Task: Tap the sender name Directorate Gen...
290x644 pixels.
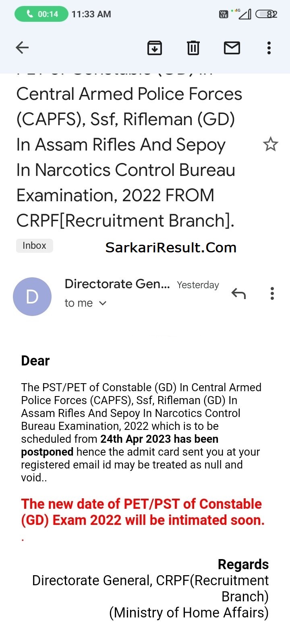Action: pyautogui.click(x=117, y=284)
